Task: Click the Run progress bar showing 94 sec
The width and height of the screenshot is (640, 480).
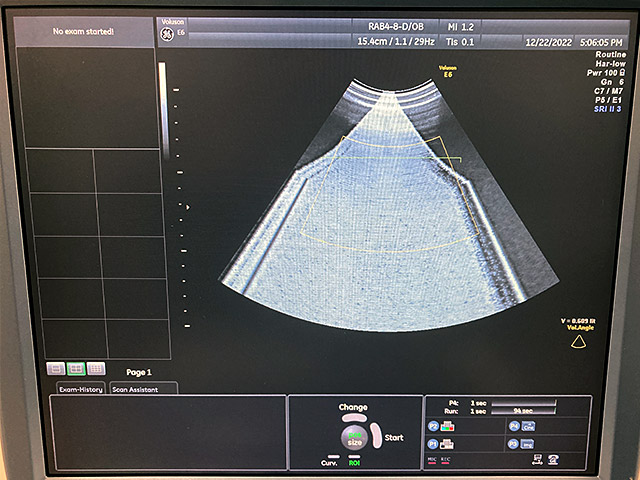Action: (522, 411)
